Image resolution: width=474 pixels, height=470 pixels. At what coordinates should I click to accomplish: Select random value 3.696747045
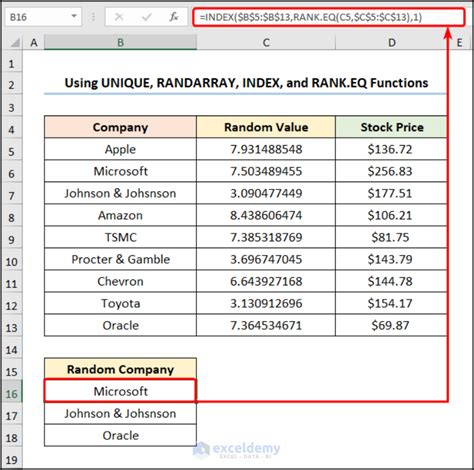[266, 259]
